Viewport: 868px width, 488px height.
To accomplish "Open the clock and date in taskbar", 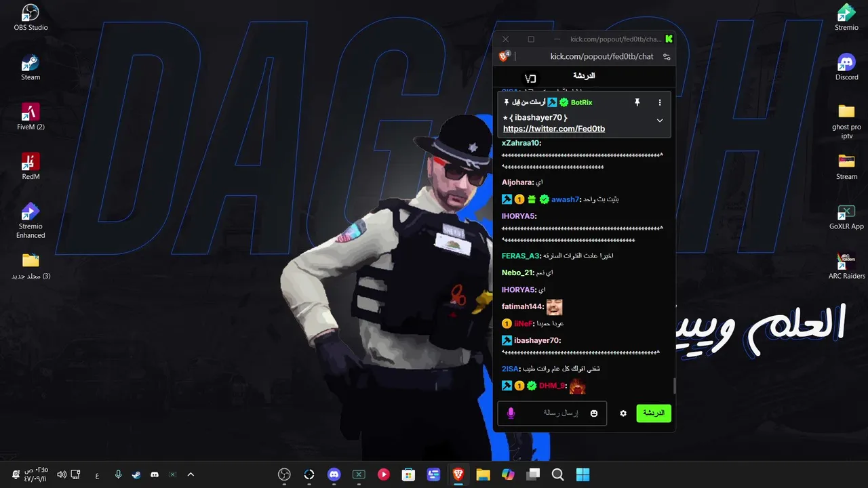I will pyautogui.click(x=35, y=474).
